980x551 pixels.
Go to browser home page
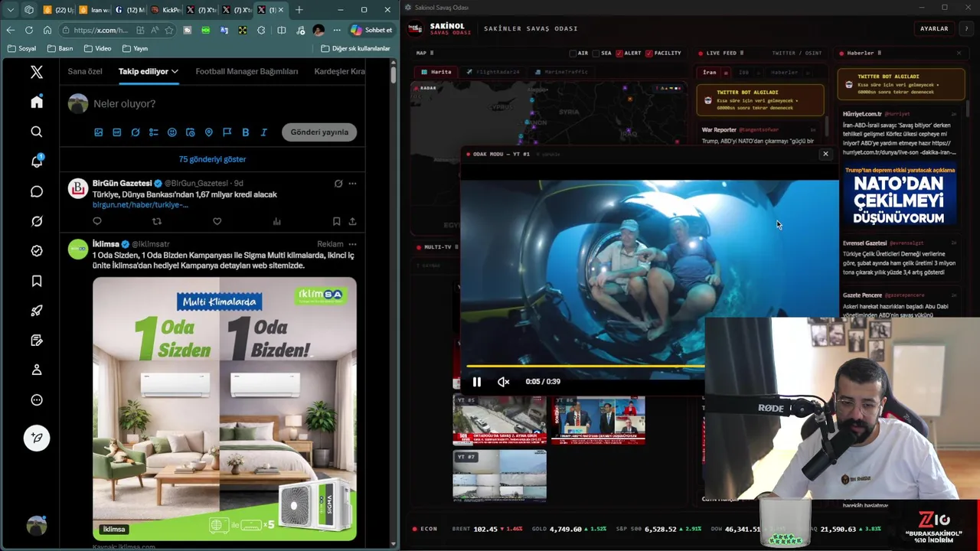(x=47, y=30)
